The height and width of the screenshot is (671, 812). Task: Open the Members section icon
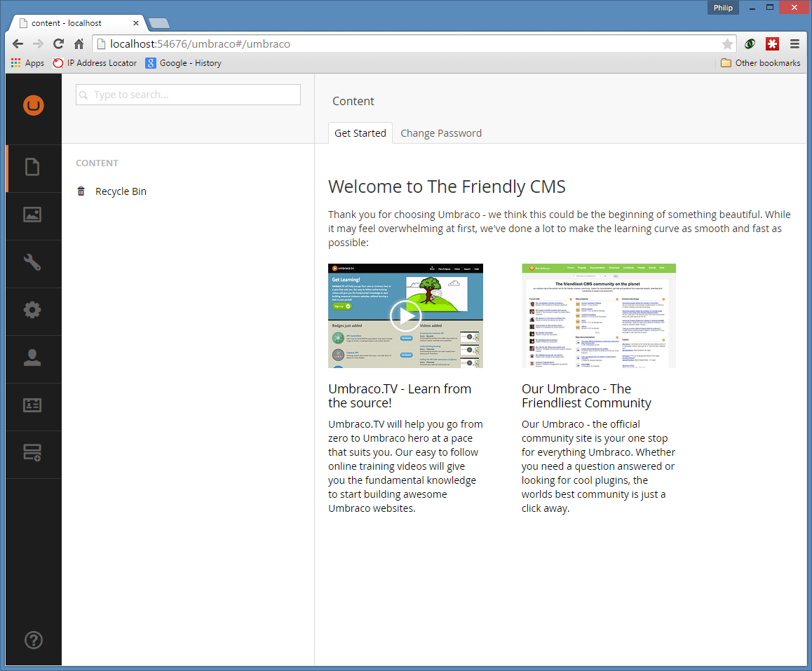coord(32,405)
